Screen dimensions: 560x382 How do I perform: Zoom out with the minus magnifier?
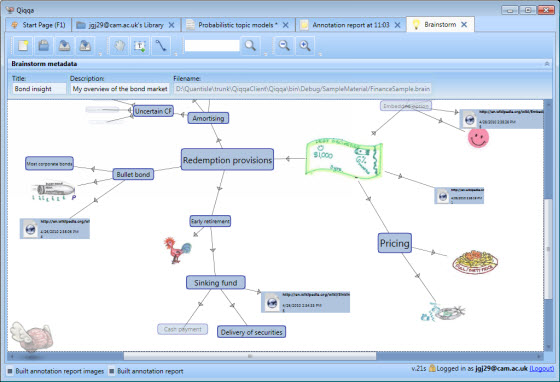click(284, 46)
